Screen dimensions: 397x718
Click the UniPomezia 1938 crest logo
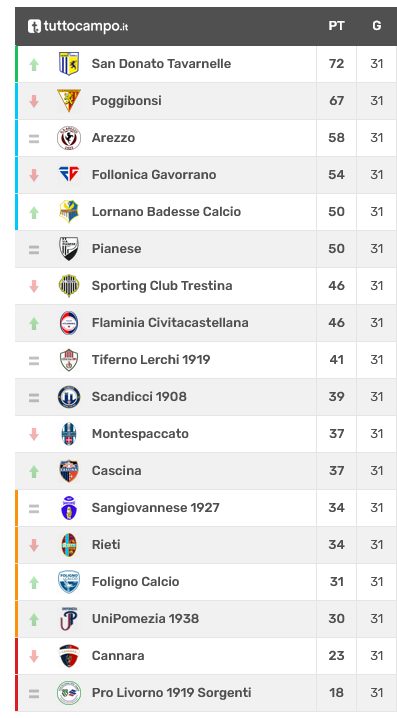coord(69,619)
